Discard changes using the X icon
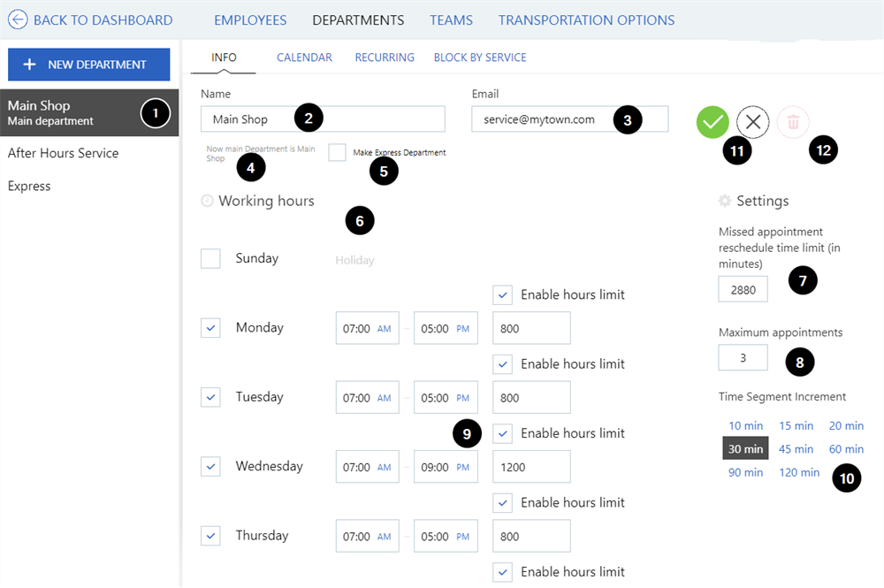The height and width of the screenshot is (588, 884). [752, 122]
